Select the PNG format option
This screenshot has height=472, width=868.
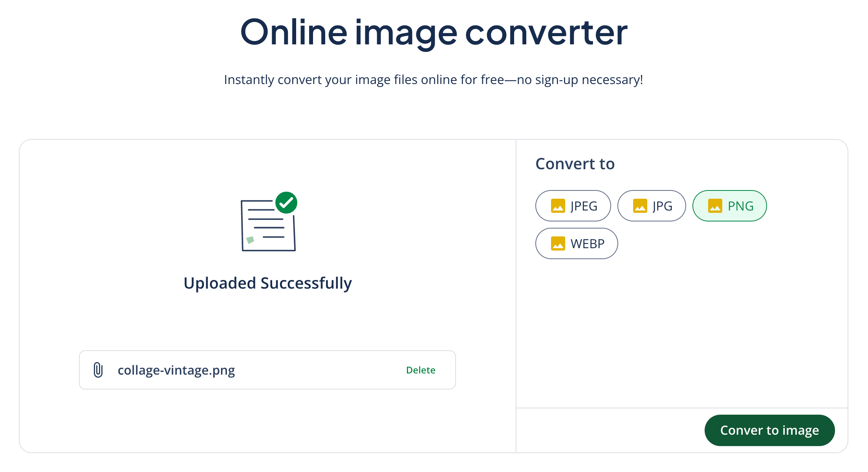click(729, 206)
